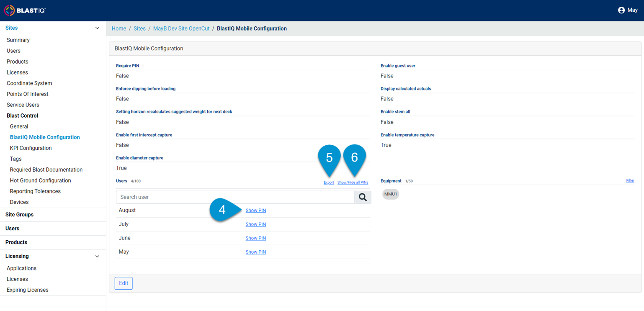Open the May user profile icon

[621, 10]
